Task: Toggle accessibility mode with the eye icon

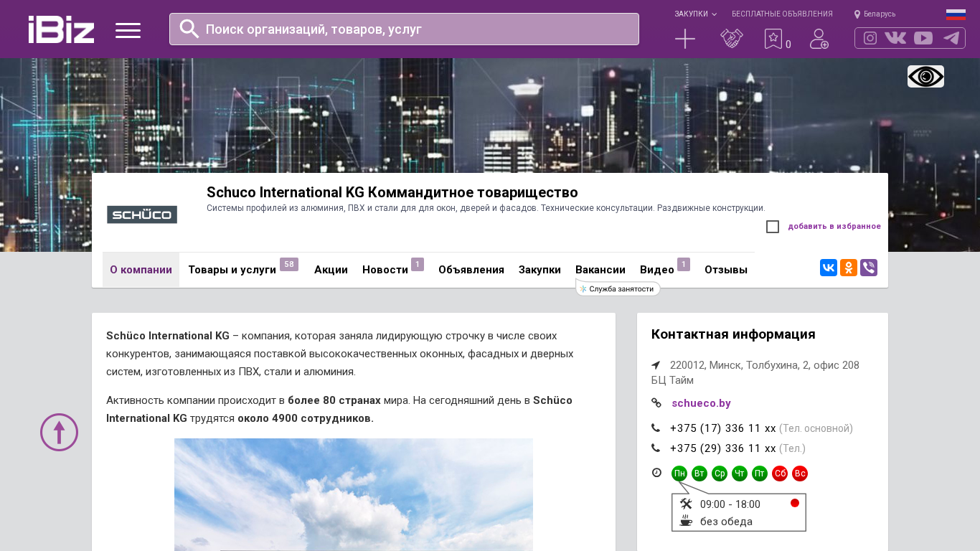Action: click(925, 77)
